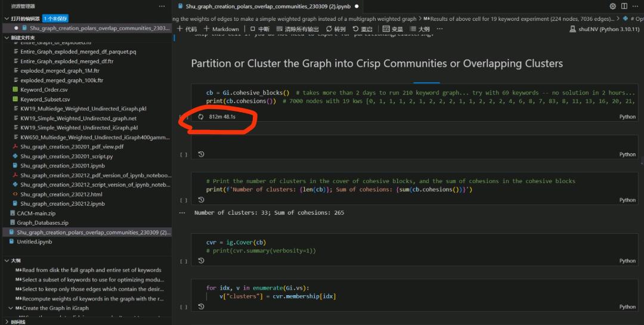Open Keyword_Order.csv in the file explorer
The width and height of the screenshot is (644, 325).
tap(45, 90)
